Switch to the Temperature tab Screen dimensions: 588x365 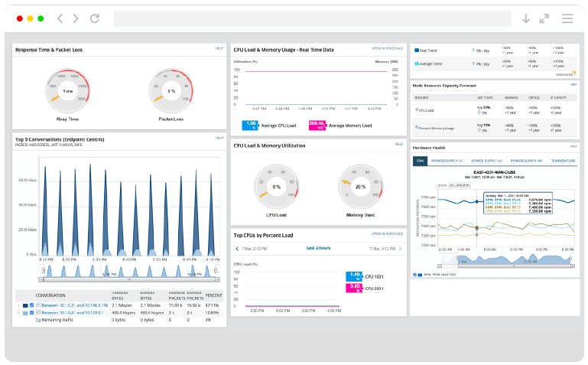coord(563,161)
